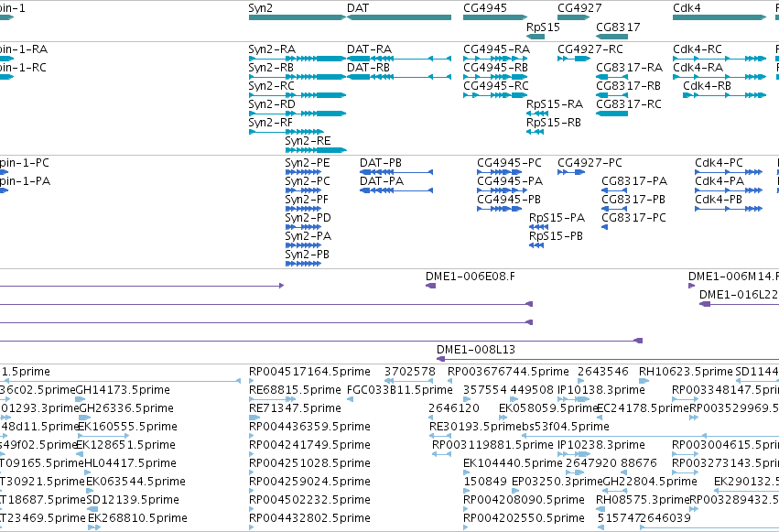Viewport: 779px width, 532px height.
Task: Open transcript label Syn2-RC
Action: [271, 86]
